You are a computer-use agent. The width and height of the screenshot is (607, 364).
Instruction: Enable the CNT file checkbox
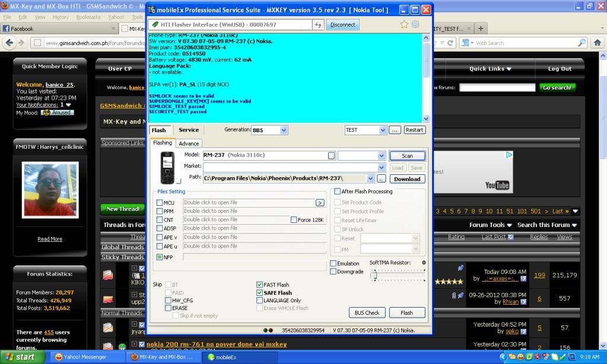[160, 220]
